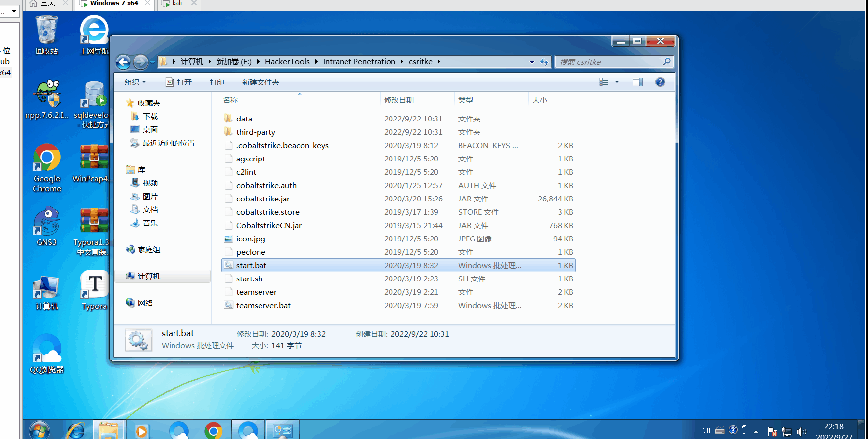Change the file view layout
This screenshot has height=439, width=868.
click(604, 82)
